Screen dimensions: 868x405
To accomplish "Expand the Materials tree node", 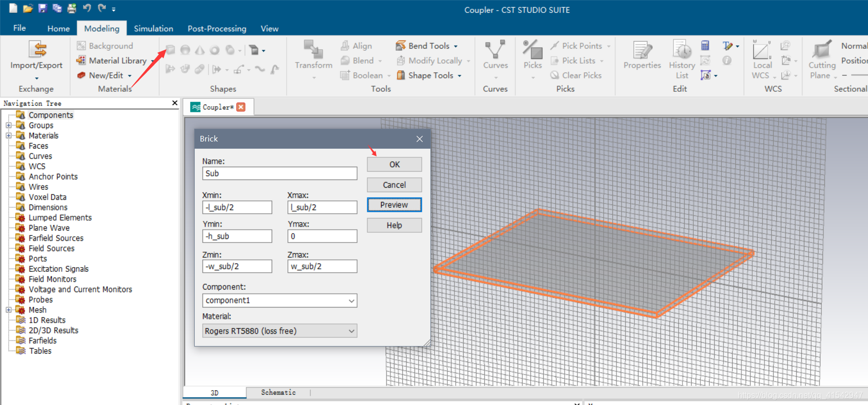I will 8,136.
